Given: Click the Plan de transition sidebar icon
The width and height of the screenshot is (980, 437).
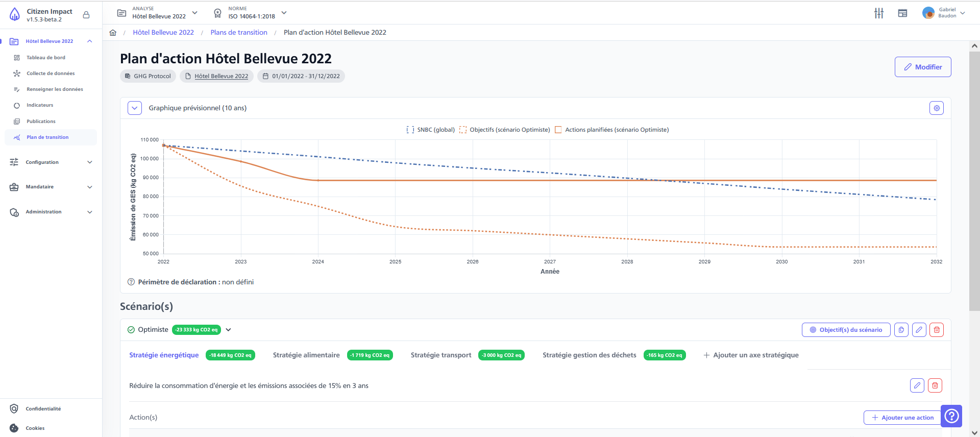Looking at the screenshot, I should coord(17,137).
